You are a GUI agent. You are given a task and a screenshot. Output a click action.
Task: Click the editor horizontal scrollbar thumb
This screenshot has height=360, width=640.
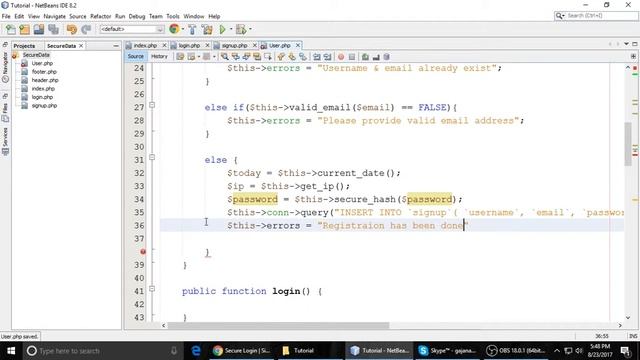(278, 325)
